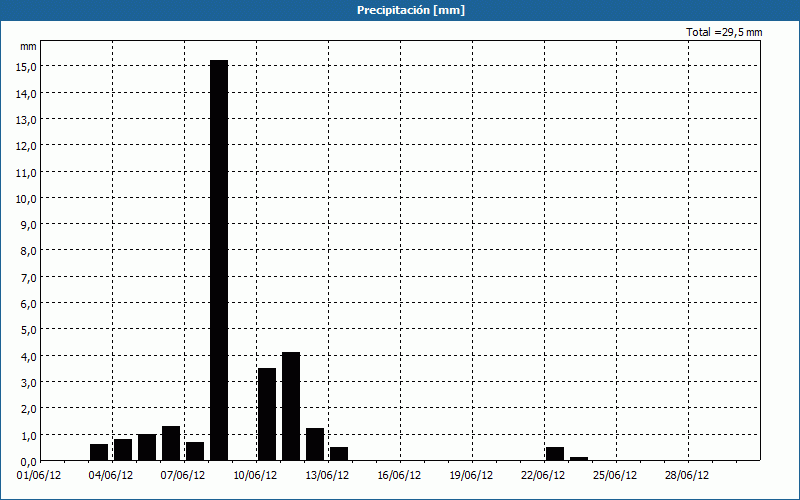The image size is (800, 500).
Task: Click the '5,0' y-axis value
Action: [28, 330]
